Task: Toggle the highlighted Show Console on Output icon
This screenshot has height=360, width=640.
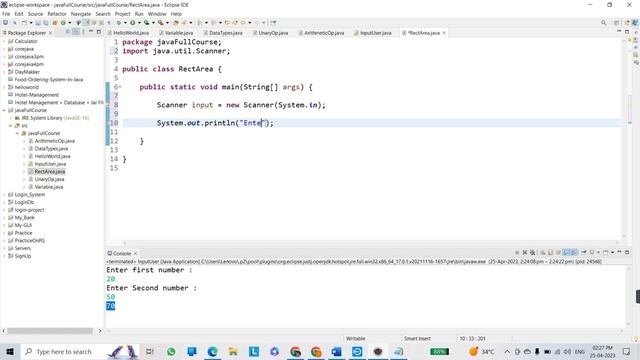Action: 566,253
